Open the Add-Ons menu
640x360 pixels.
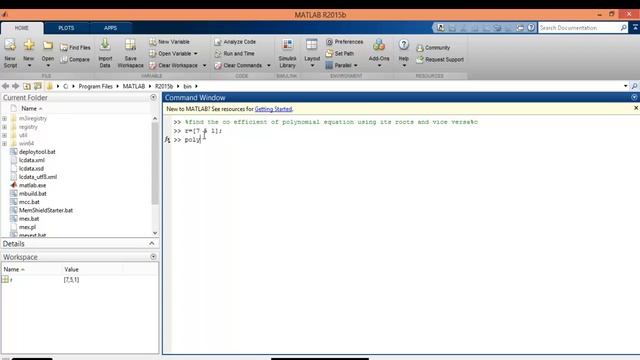pos(379,53)
